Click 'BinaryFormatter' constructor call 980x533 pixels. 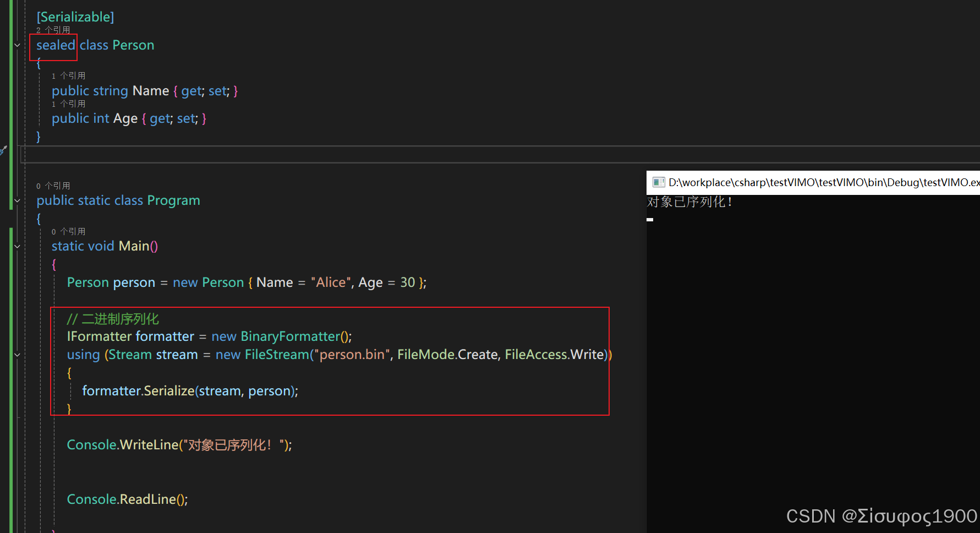(x=291, y=336)
